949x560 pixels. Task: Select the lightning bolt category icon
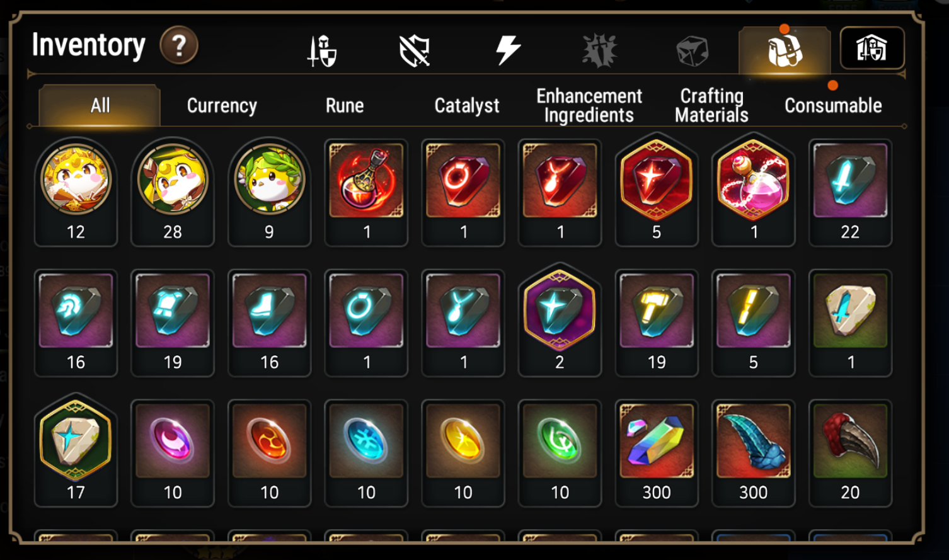pos(508,50)
